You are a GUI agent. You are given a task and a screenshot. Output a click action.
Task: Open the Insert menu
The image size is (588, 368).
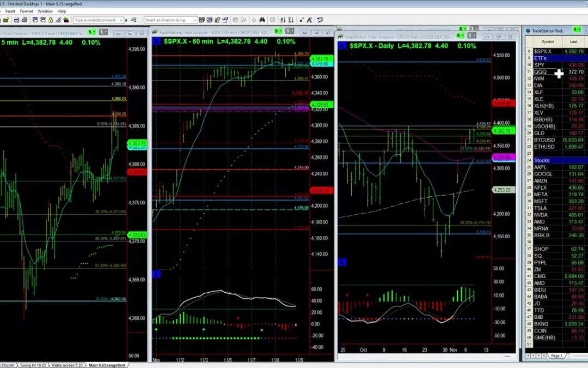point(10,11)
